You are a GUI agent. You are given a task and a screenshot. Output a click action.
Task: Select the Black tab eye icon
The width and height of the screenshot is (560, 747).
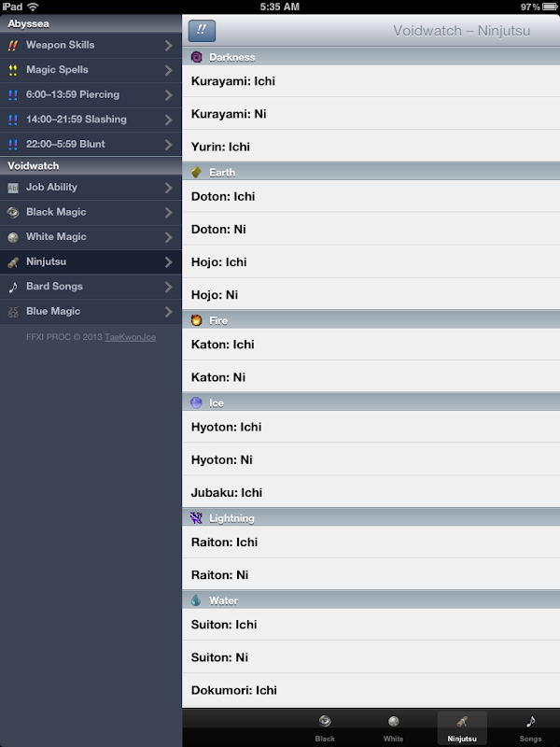[325, 721]
